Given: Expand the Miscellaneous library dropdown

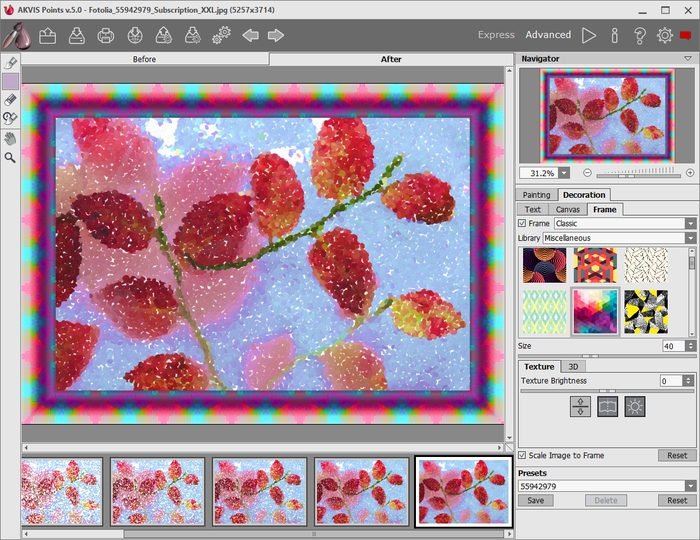Looking at the screenshot, I should (690, 238).
